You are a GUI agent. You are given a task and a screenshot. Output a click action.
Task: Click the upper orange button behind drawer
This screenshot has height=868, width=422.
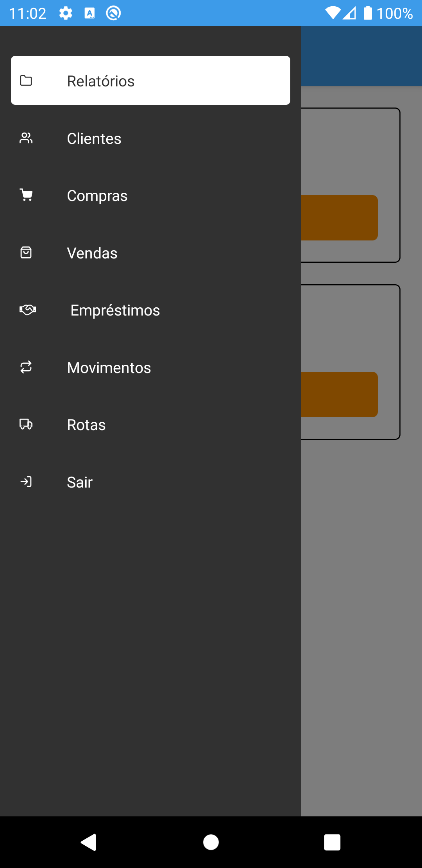click(339, 218)
